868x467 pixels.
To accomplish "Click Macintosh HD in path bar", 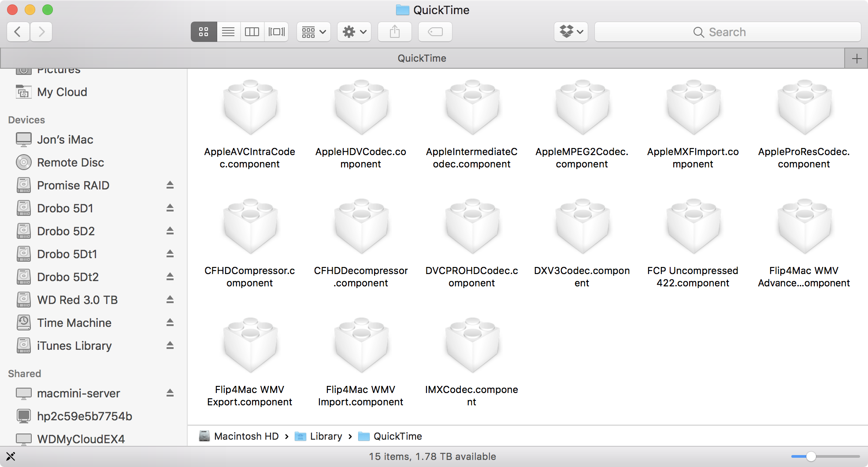I will coord(239,436).
